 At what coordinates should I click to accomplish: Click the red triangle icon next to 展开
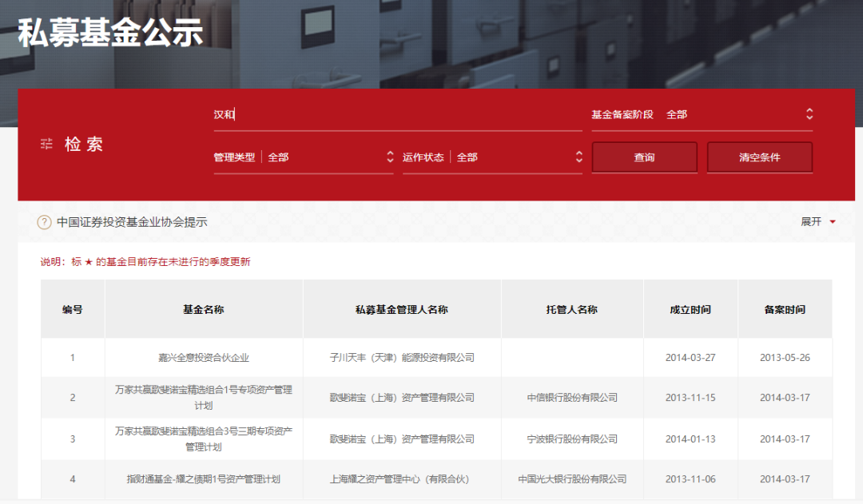click(x=833, y=221)
